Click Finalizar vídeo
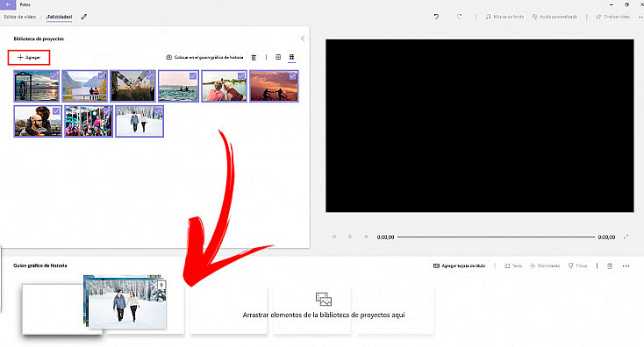This screenshot has width=644, height=347. coord(612,17)
